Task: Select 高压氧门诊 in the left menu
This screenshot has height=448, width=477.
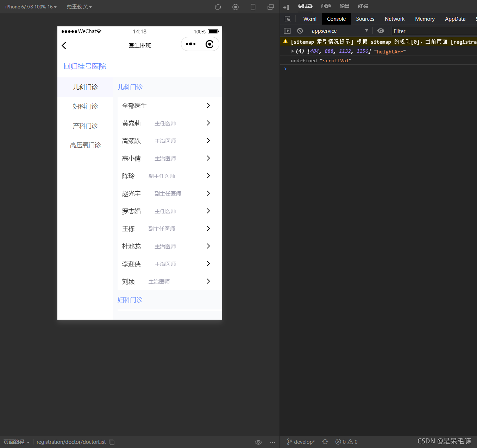Action: point(85,145)
